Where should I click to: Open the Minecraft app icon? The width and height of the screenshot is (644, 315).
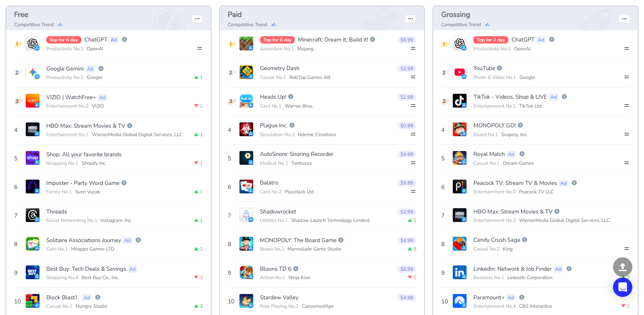246,44
